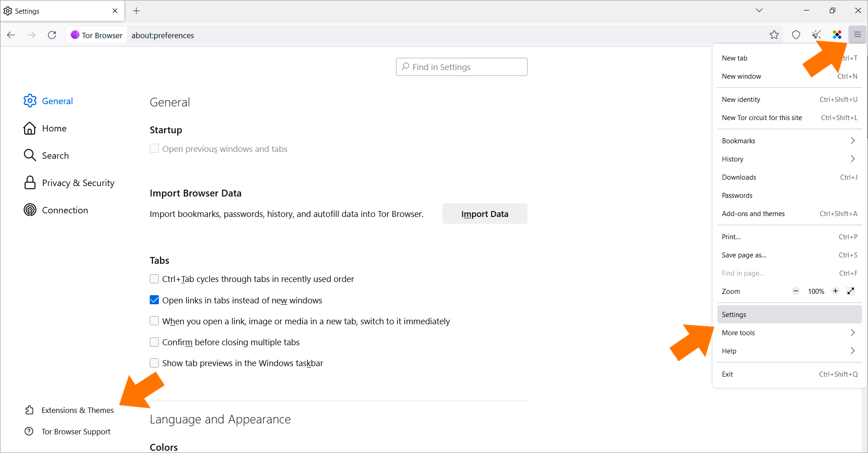
Task: Open Downloads from the menu
Action: click(x=789, y=177)
